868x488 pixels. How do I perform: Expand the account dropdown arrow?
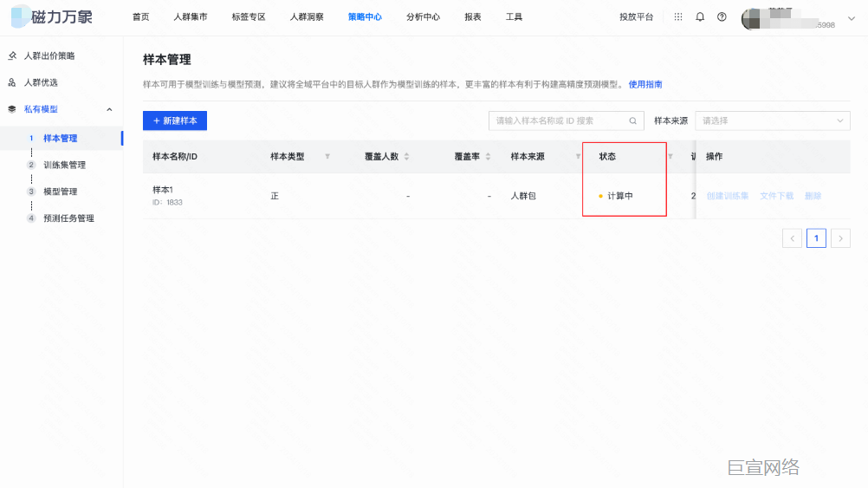852,18
